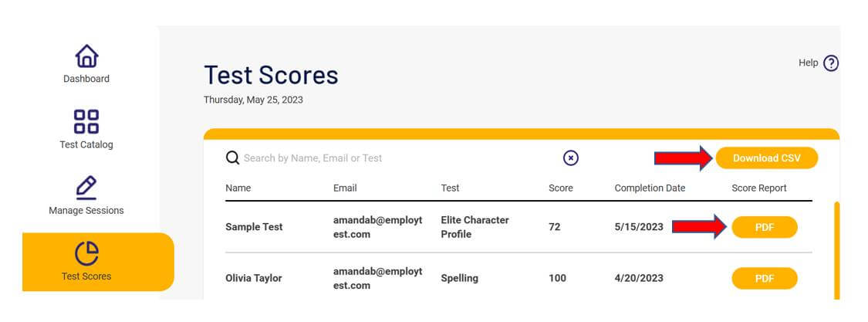Screen dimensions: 868x322
Task: Open PDF score report for Sample Test
Action: (x=765, y=227)
